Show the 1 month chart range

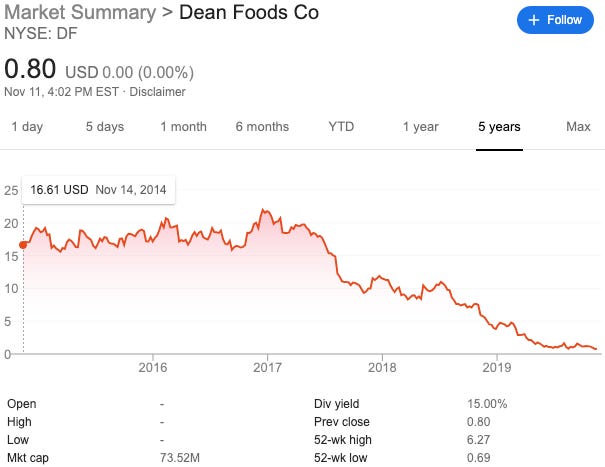coord(183,127)
